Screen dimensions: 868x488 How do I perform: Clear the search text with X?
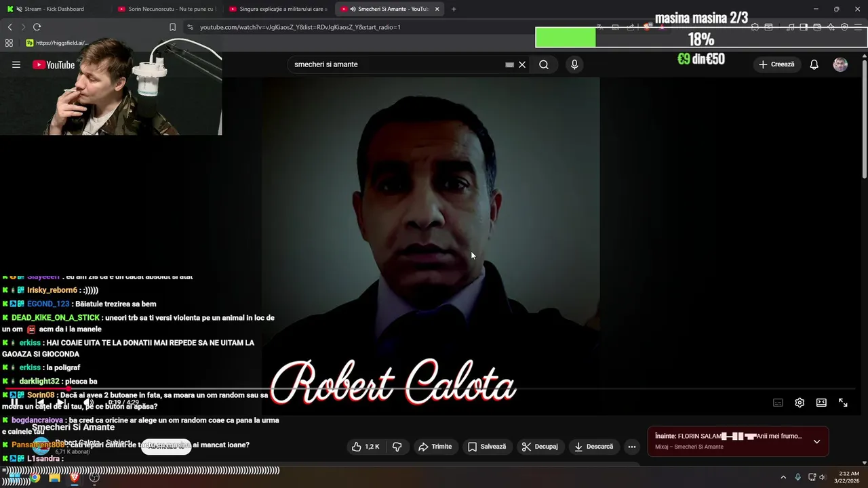tap(522, 64)
